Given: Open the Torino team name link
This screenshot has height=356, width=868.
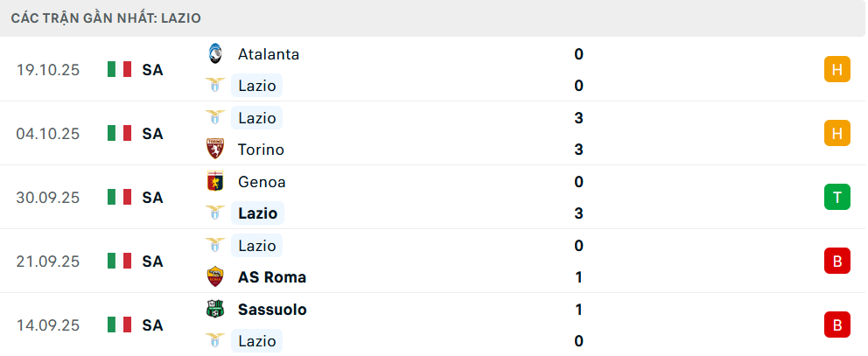Looking at the screenshot, I should [261, 150].
